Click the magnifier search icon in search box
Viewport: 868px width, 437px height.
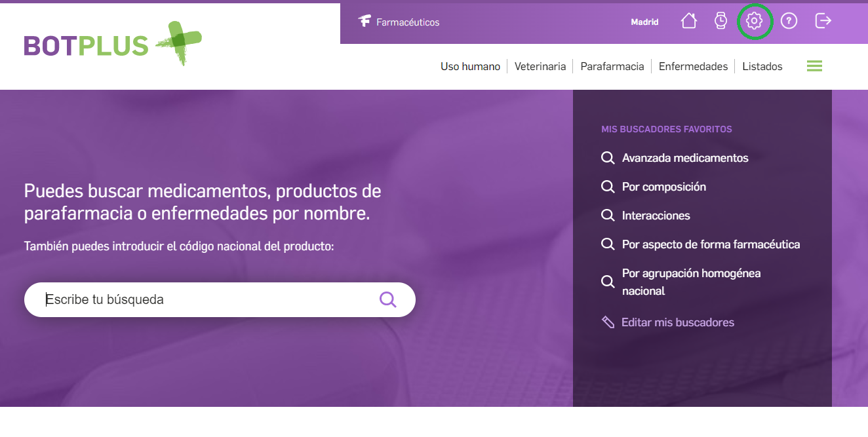[388, 299]
